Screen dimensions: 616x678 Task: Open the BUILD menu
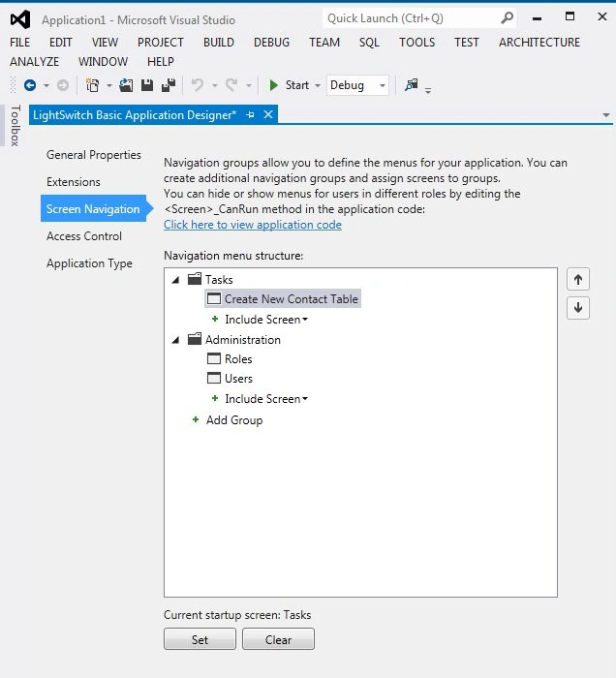pos(219,43)
